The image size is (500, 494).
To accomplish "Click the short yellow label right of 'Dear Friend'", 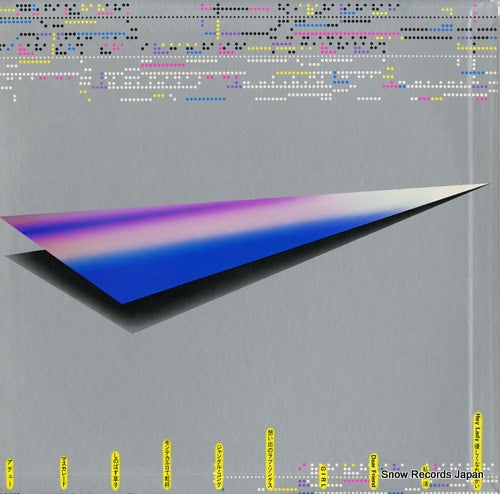I will (x=426, y=477).
